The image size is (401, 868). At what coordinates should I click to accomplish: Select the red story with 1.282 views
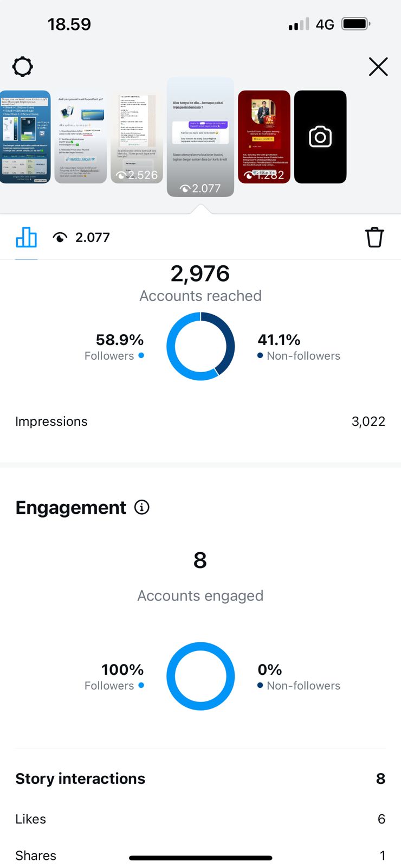pos(264,137)
